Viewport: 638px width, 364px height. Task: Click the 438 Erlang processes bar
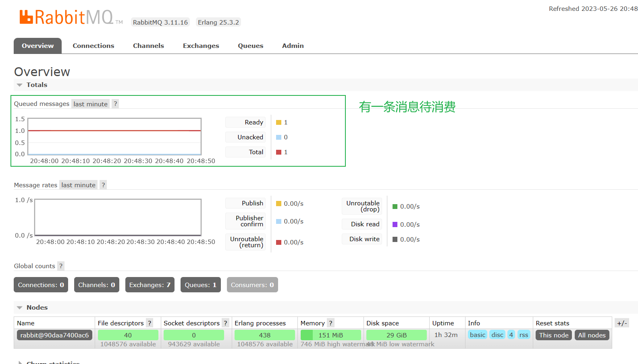pyautogui.click(x=265, y=335)
